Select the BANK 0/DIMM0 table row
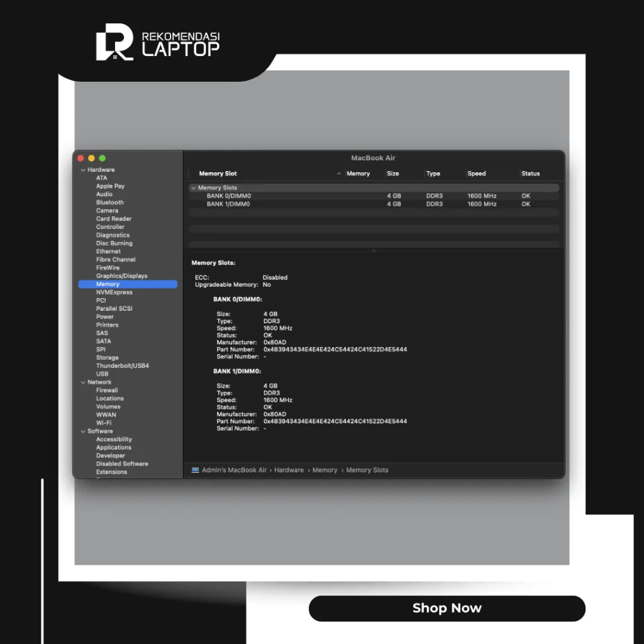This screenshot has width=644, height=644. point(229,196)
